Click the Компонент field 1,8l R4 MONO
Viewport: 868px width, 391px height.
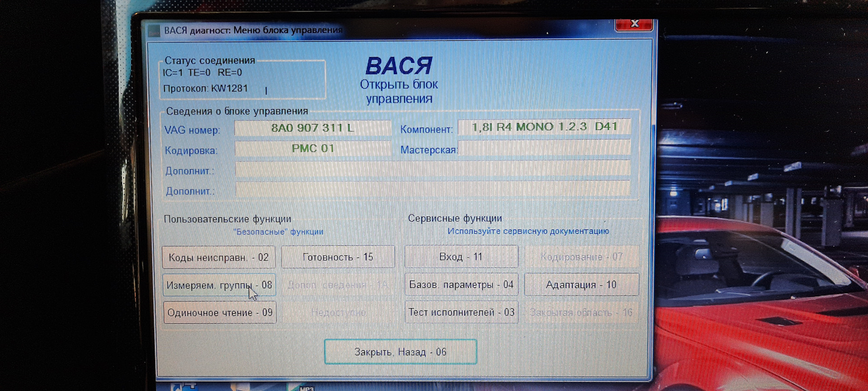(544, 127)
